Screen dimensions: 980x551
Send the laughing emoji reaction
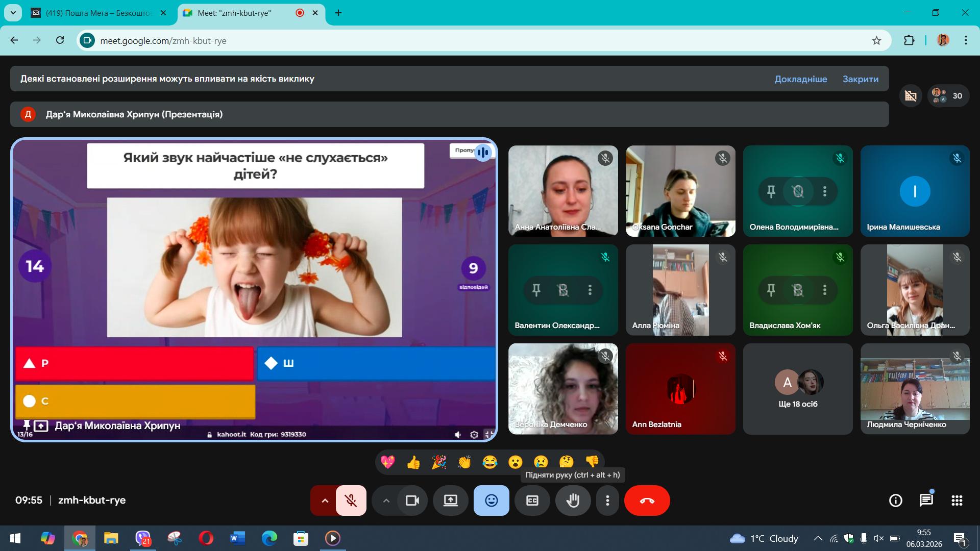[x=489, y=462]
